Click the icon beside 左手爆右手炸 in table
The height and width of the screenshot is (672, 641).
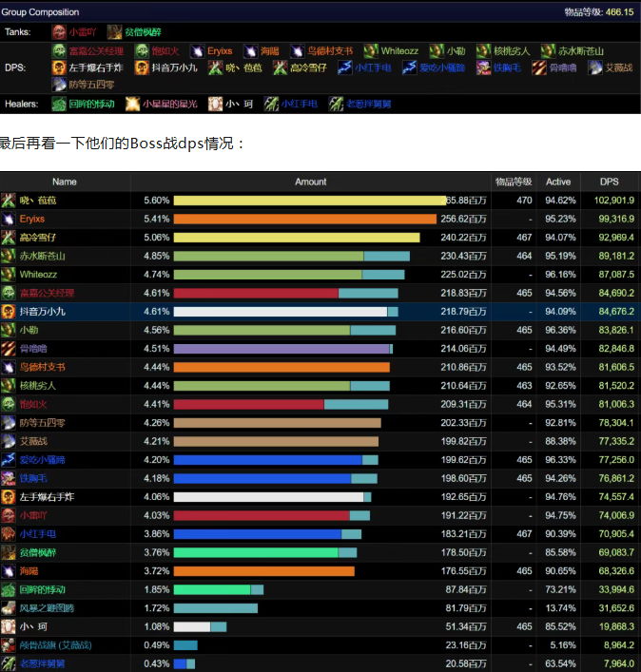click(9, 496)
